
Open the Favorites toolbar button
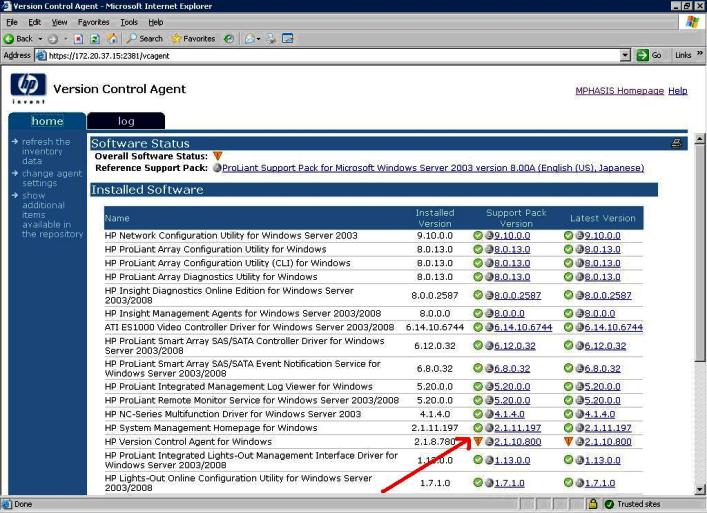[193, 38]
